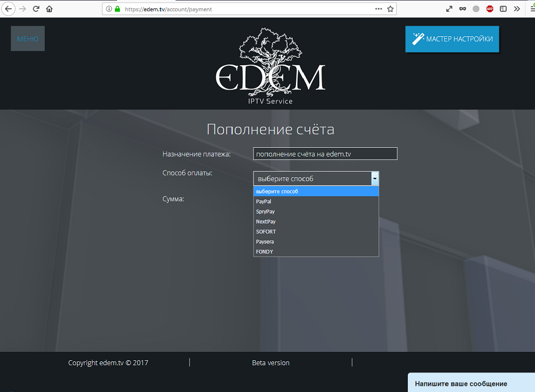Expand the toolbar overflow chevron
The image size is (535, 392).
pyautogui.click(x=517, y=9)
